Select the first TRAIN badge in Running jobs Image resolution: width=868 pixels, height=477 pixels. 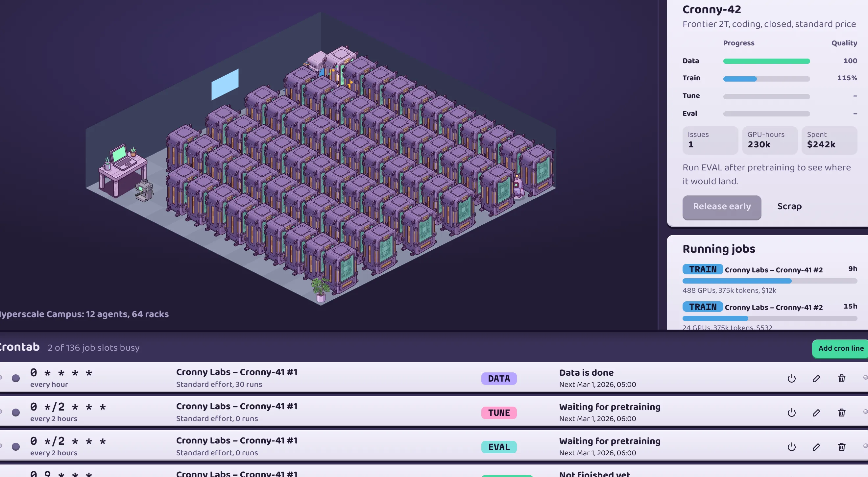click(x=703, y=269)
